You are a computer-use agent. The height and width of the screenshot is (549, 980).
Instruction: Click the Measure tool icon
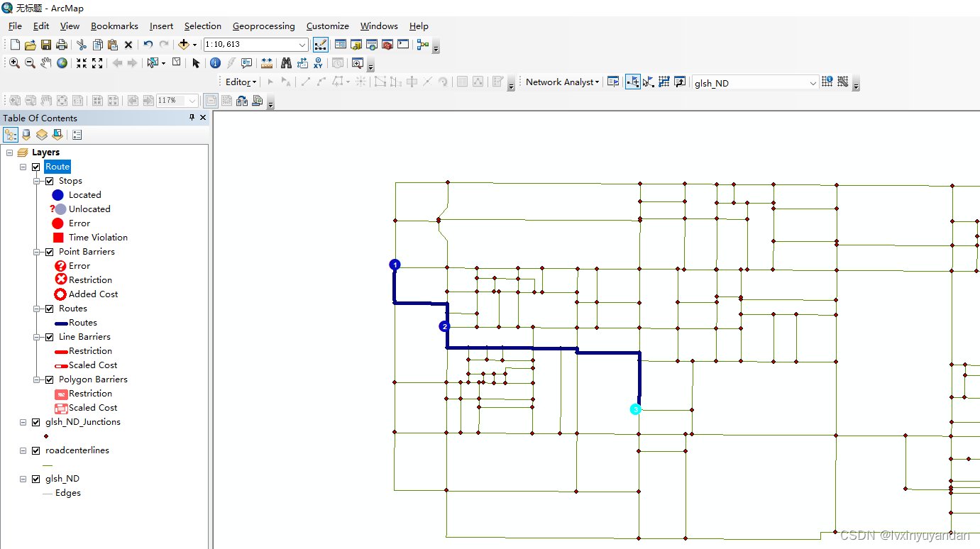point(266,63)
